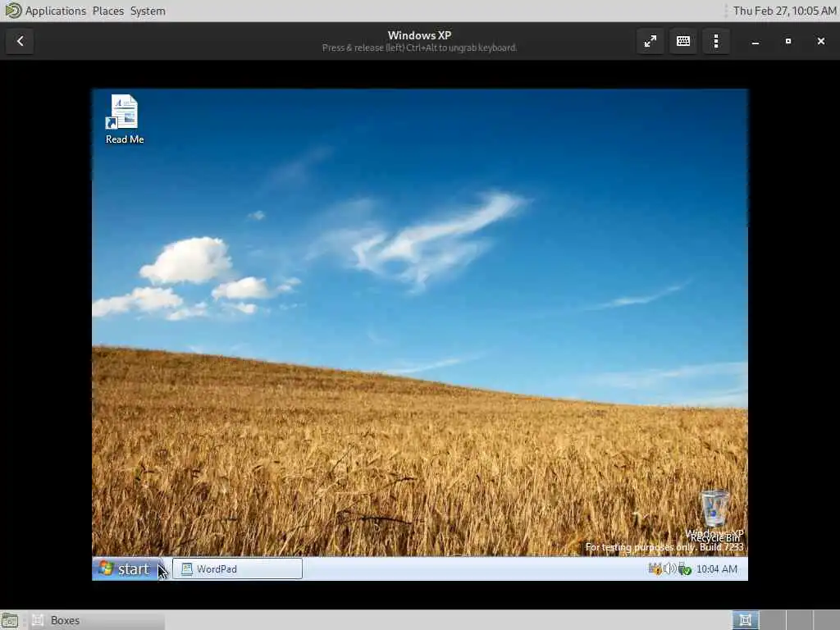The width and height of the screenshot is (840, 630).
Task: Open the volume speaker tray icon
Action: point(669,569)
